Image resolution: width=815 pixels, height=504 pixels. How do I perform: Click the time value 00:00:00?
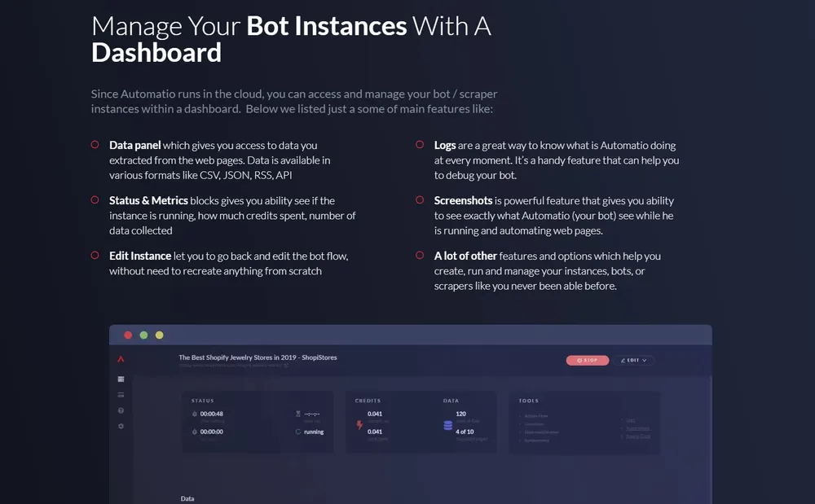coord(212,432)
